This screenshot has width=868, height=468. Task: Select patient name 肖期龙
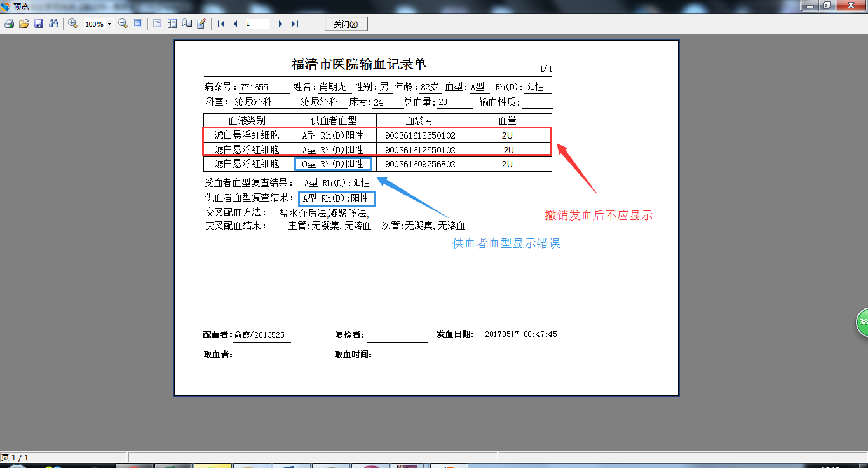[x=332, y=87]
